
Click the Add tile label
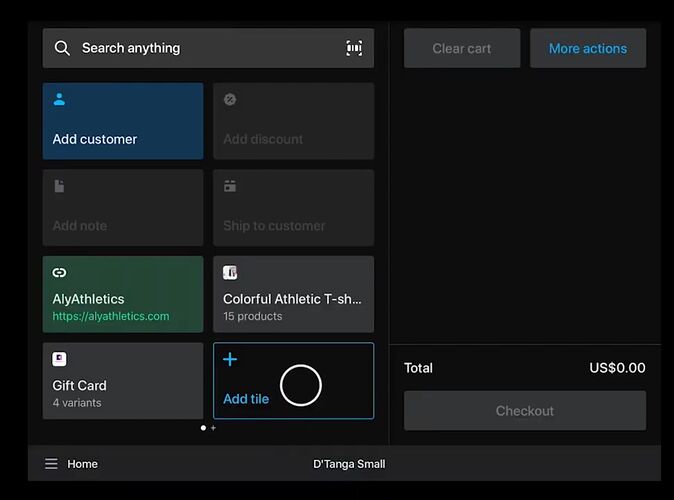(x=246, y=399)
